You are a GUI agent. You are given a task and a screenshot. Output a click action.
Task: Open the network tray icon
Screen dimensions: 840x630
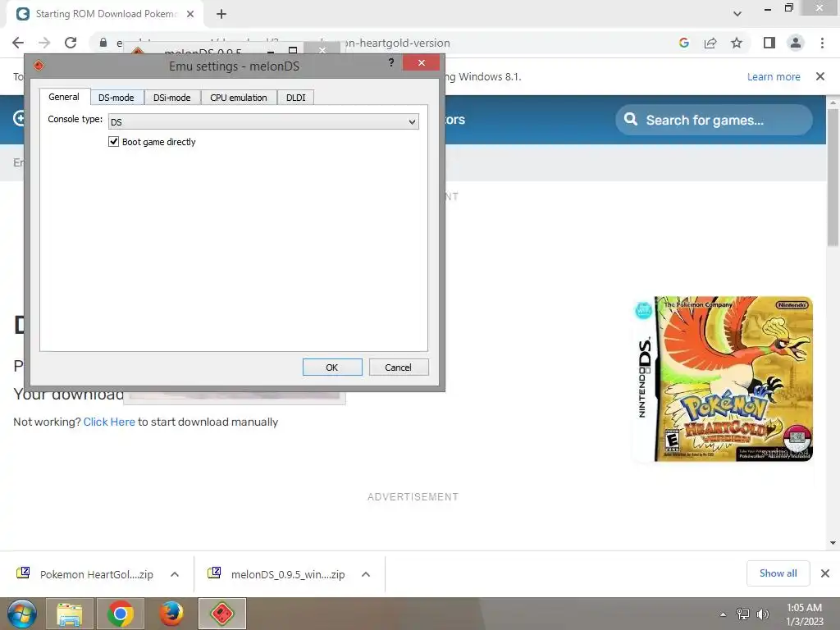point(743,614)
